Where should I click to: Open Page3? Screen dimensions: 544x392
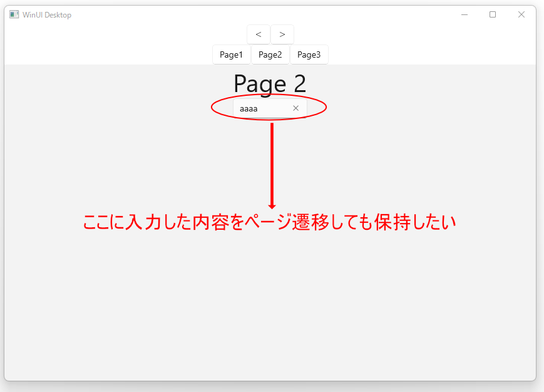click(x=309, y=54)
